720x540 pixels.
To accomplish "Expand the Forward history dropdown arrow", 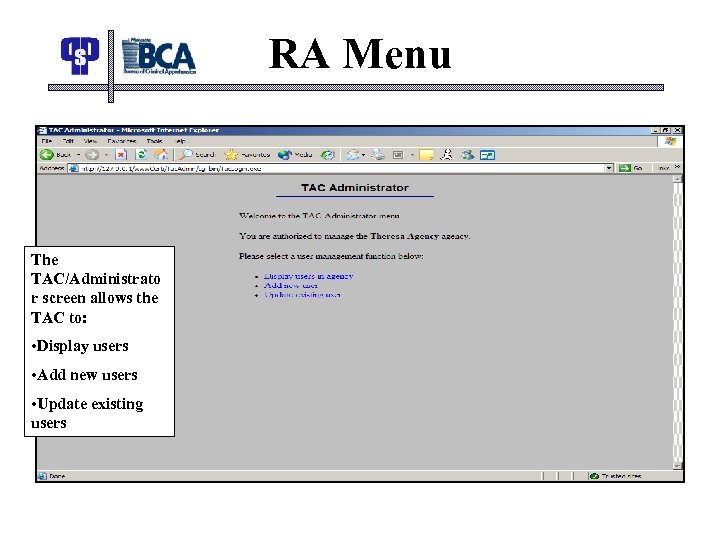I will [x=106, y=155].
